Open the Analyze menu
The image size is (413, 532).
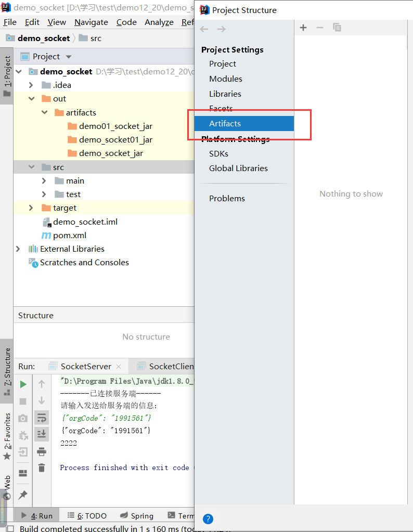[x=159, y=22]
